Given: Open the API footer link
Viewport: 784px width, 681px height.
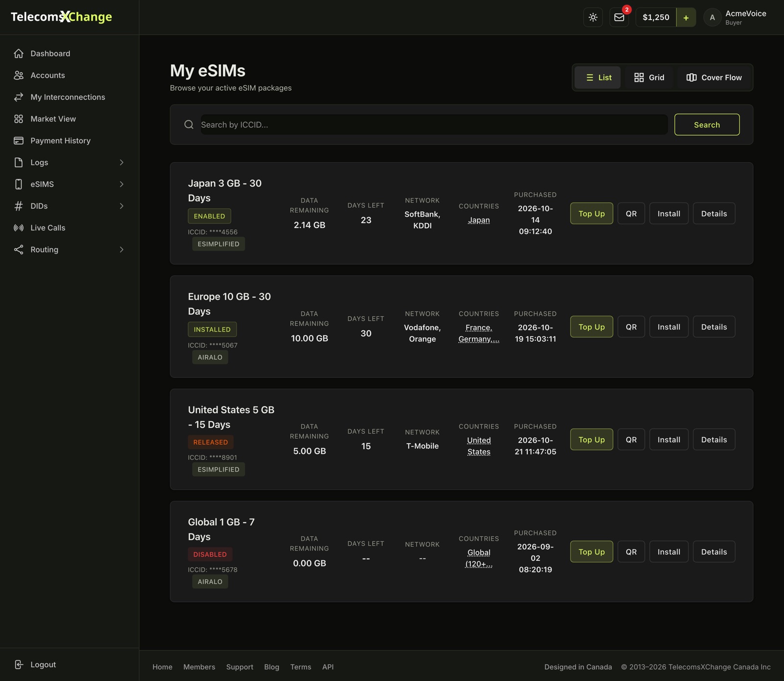Looking at the screenshot, I should tap(328, 667).
